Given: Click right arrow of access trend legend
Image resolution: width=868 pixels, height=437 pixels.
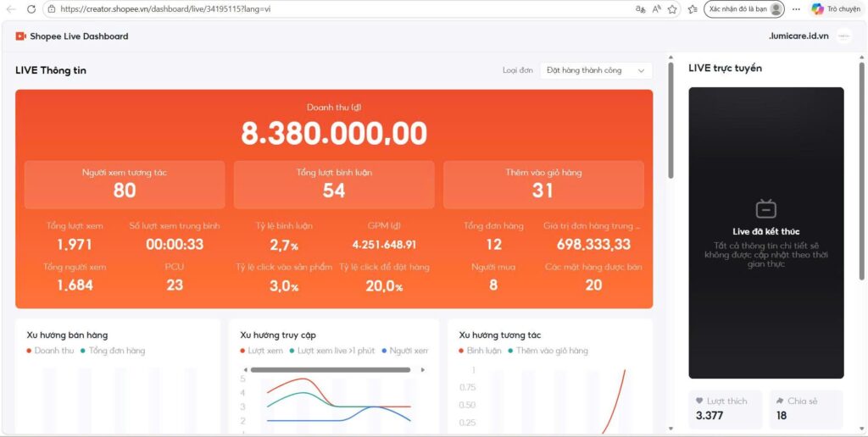Looking at the screenshot, I should (x=423, y=369).
